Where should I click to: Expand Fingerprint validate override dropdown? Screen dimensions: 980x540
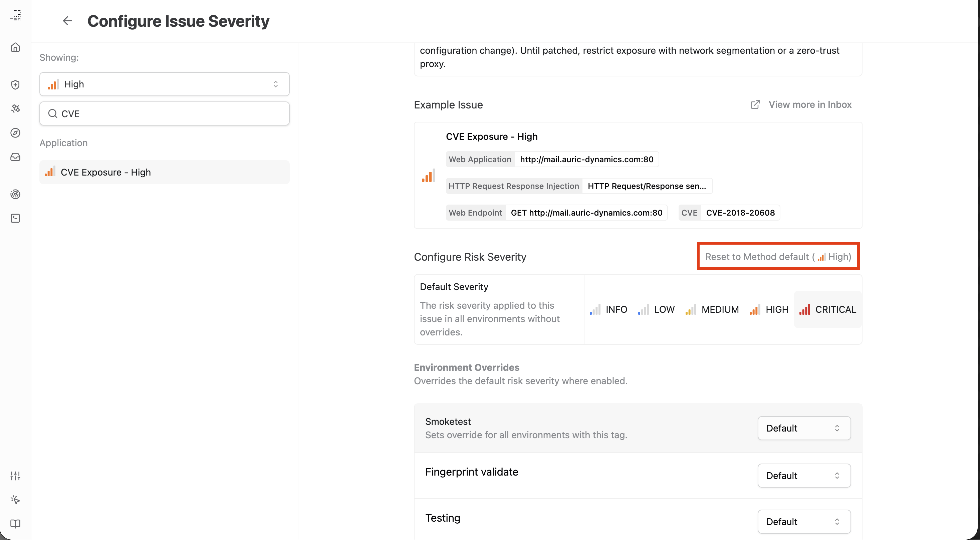(x=804, y=475)
